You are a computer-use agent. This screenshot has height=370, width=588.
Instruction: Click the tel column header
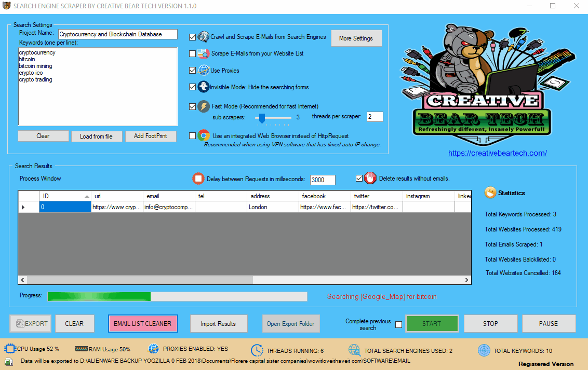pos(221,196)
